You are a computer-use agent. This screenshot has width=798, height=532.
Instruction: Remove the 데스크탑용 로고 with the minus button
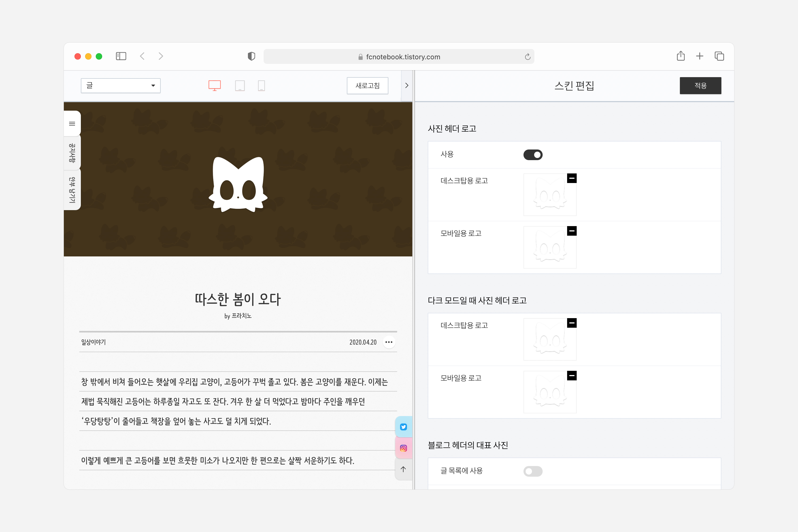[x=572, y=178]
